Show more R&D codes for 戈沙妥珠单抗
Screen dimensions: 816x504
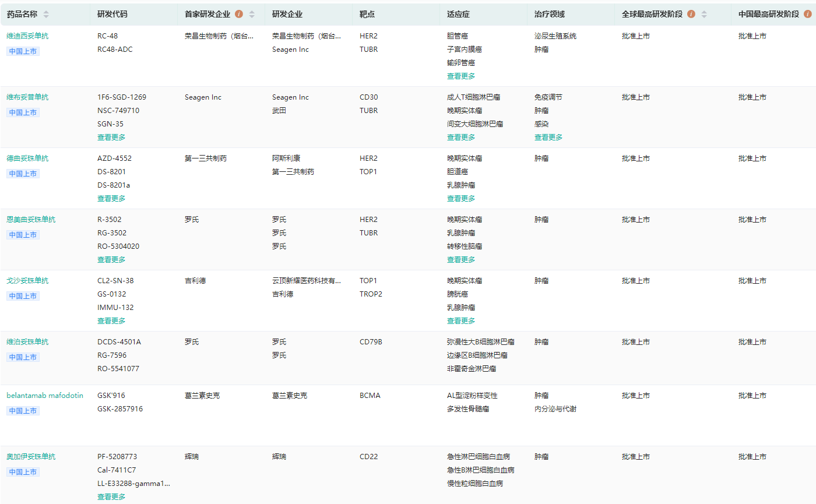111,321
